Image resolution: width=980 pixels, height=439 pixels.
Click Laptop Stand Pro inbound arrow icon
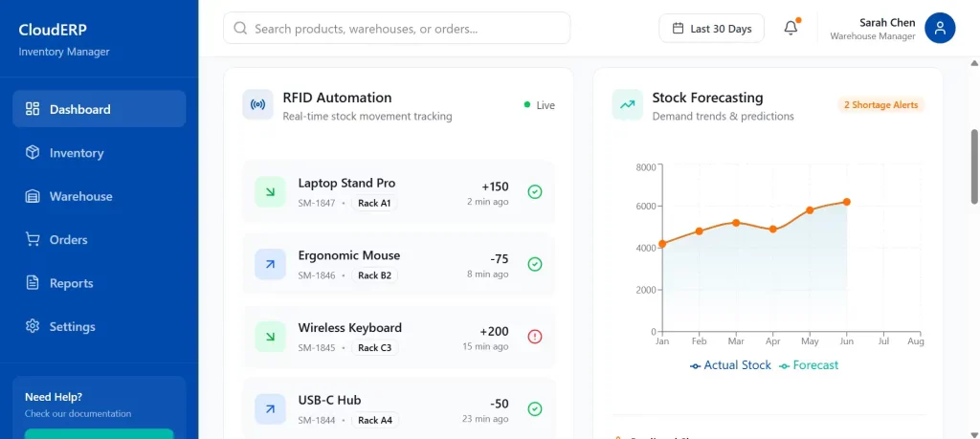click(x=270, y=191)
